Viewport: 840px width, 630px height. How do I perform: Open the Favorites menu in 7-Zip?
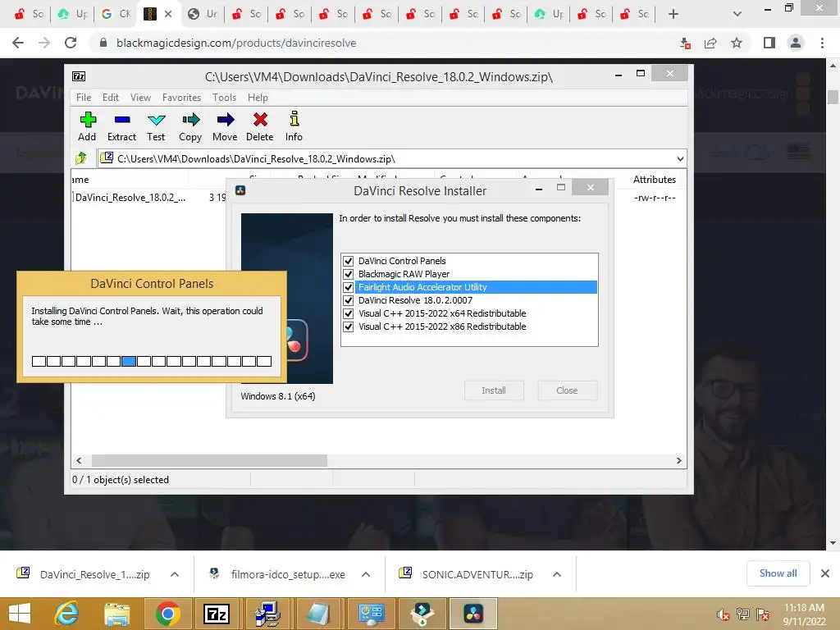(x=181, y=98)
